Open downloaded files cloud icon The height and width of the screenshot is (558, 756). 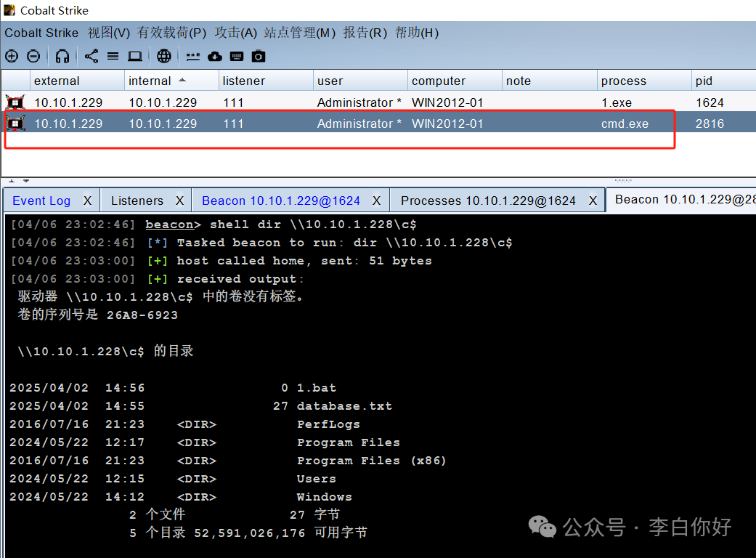click(x=215, y=57)
